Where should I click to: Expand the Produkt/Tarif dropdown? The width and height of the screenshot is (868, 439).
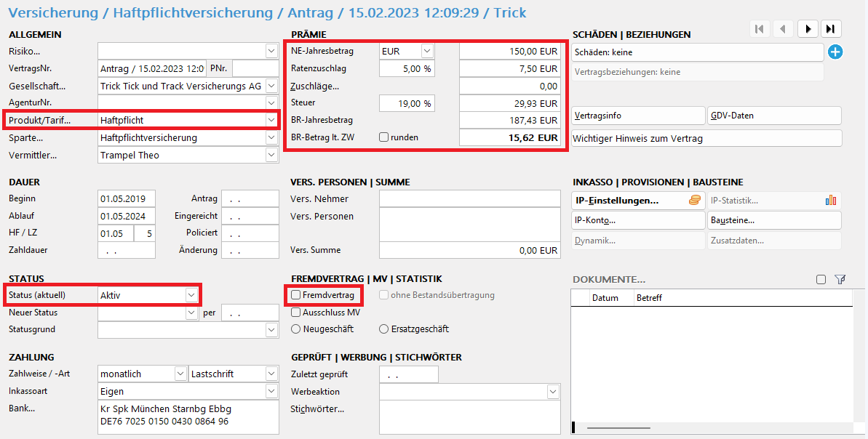point(271,120)
